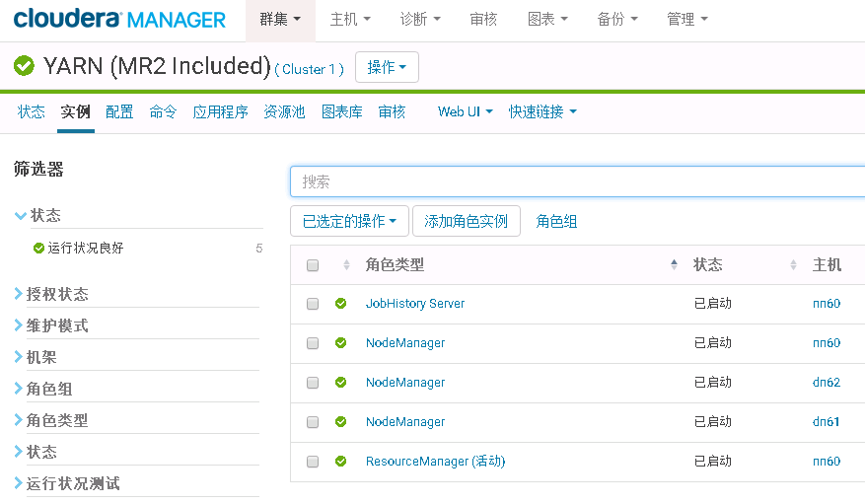Open the 群集 dropdown menu
Viewport: 865px width, 504px height.
coord(280,20)
